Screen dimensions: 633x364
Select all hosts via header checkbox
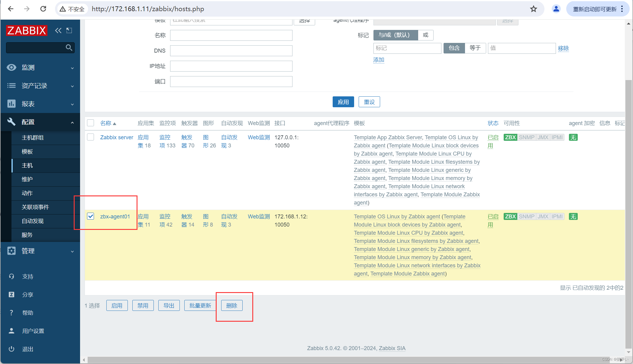90,123
